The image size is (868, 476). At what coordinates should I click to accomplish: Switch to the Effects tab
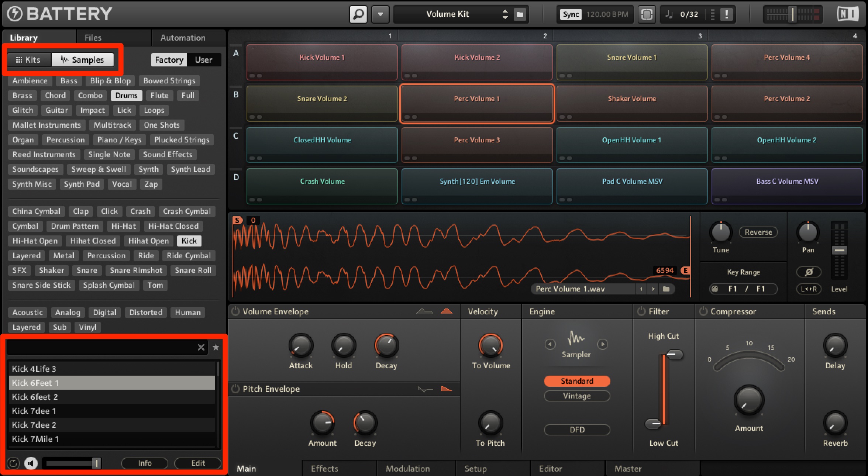tap(324, 468)
